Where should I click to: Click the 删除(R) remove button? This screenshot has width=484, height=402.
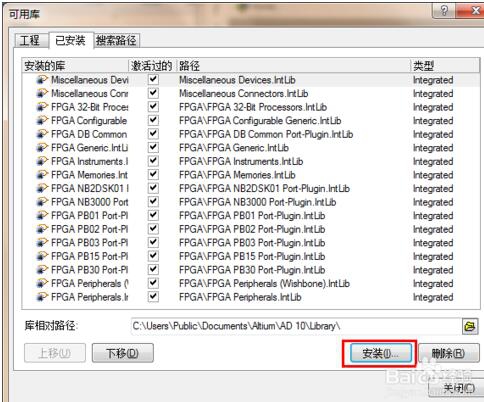[449, 353]
